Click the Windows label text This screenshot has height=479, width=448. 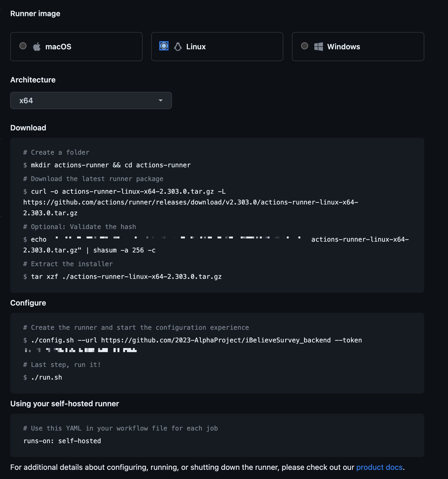[x=344, y=47]
